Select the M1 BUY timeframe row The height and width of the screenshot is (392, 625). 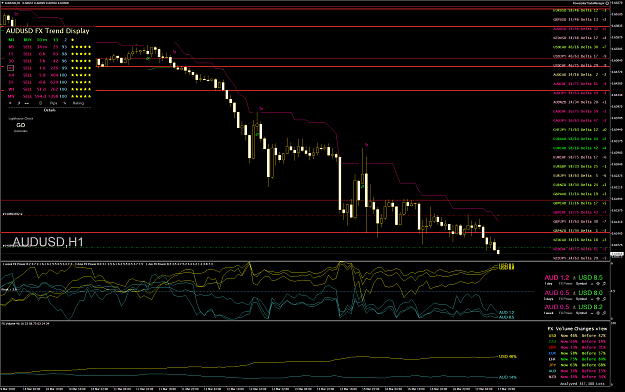tap(42, 40)
